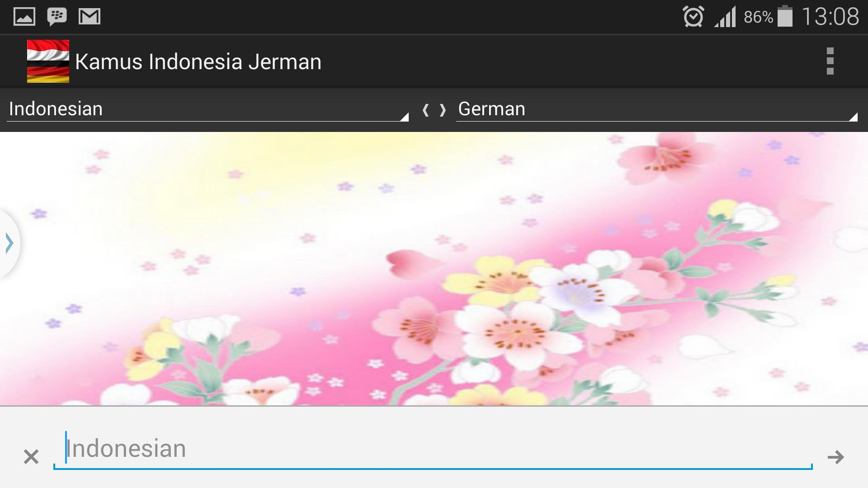Image resolution: width=868 pixels, height=488 pixels.
Task: Tap the Indonesia-Germany flag app icon
Action: [48, 61]
